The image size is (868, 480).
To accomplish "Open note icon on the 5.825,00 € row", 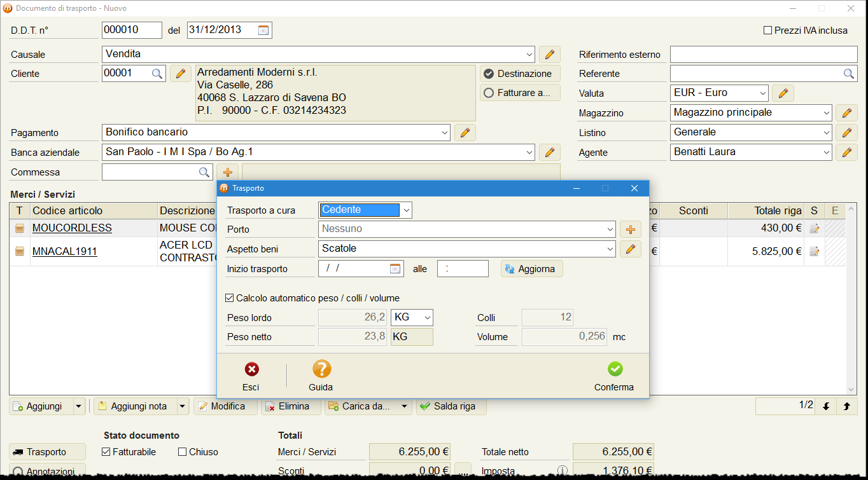I will [x=814, y=252].
